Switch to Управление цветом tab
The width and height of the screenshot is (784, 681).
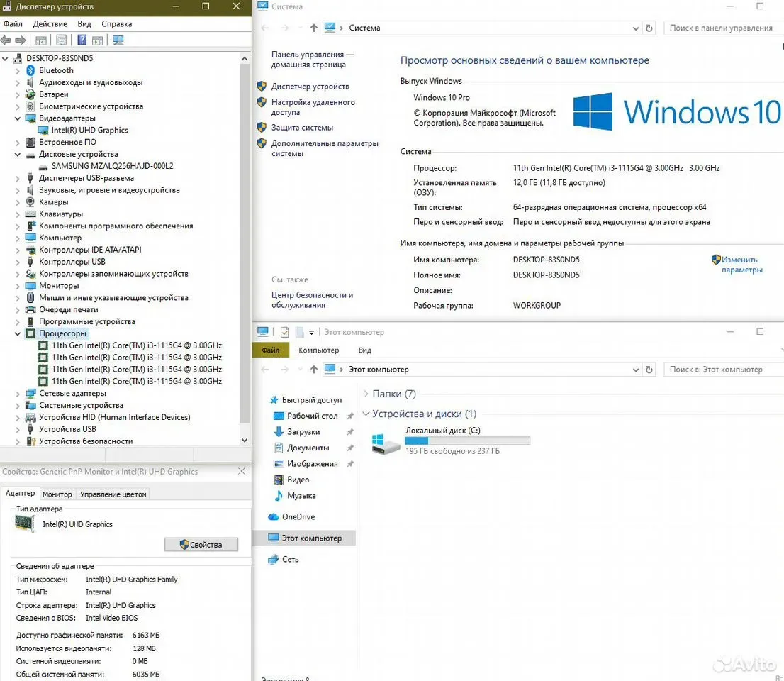coord(113,494)
